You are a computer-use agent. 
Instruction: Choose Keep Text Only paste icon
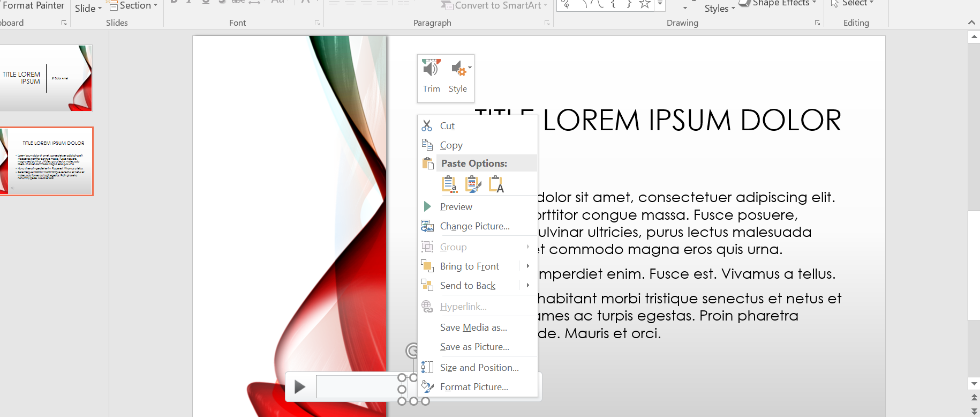point(496,184)
